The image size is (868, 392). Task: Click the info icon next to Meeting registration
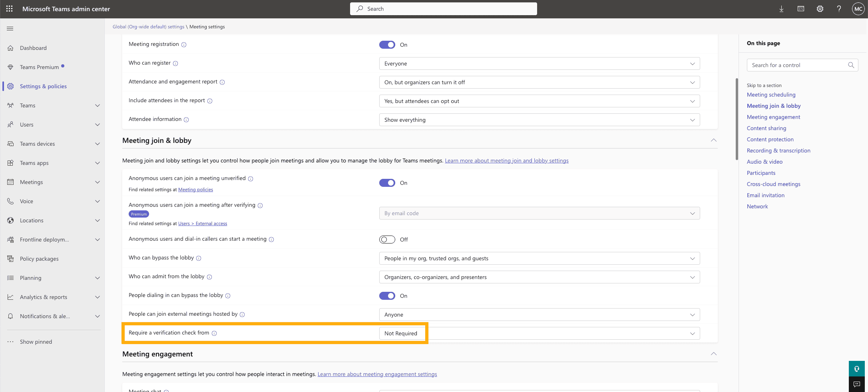click(184, 45)
